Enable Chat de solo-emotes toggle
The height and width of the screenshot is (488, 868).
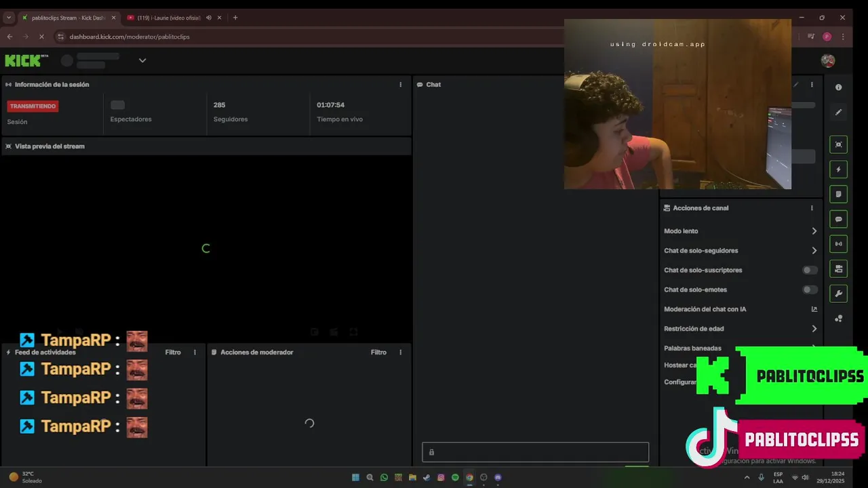[x=810, y=289]
